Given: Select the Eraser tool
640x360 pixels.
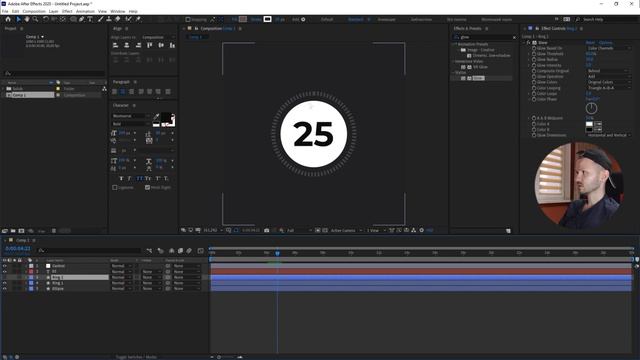Looking at the screenshot, I should 118,19.
